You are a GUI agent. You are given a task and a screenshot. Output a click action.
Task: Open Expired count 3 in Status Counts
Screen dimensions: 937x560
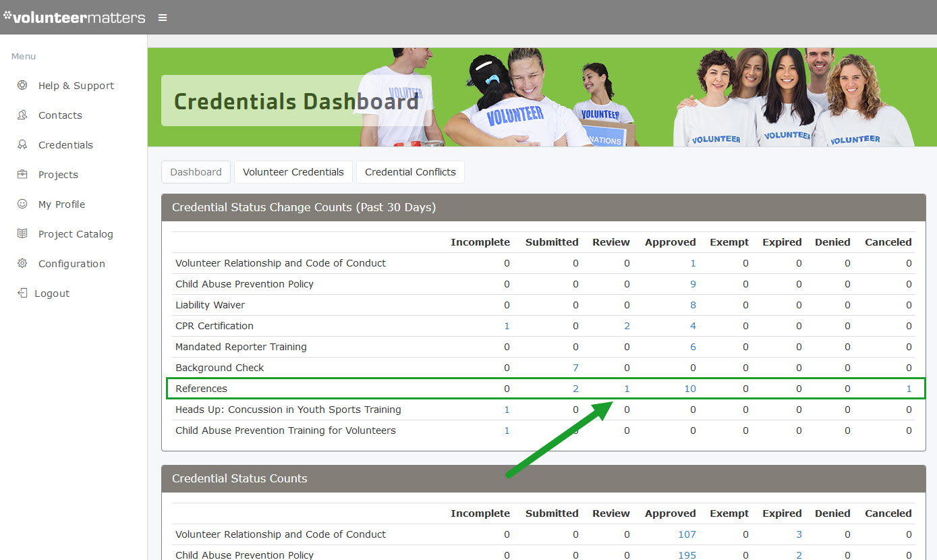click(799, 534)
